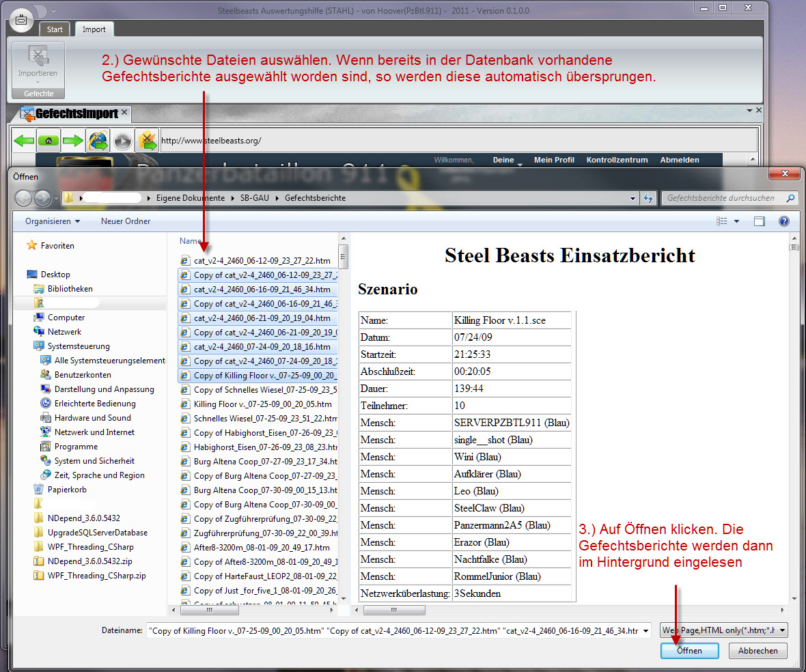Open the file type filter dropdown
The height and width of the screenshot is (672, 806).
click(723, 631)
